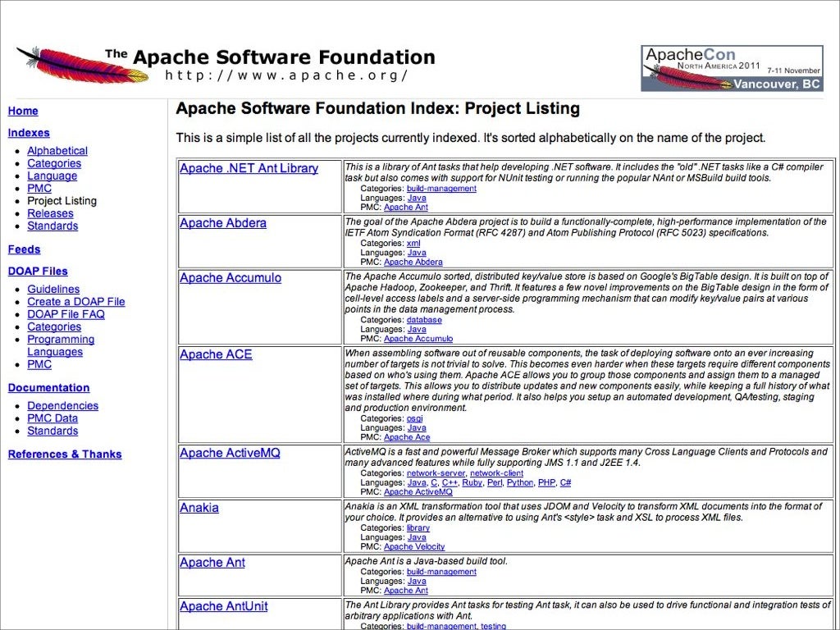This screenshot has height=630, width=840.
Task: Click the Apache Abdera PMC link
Action: [413, 262]
